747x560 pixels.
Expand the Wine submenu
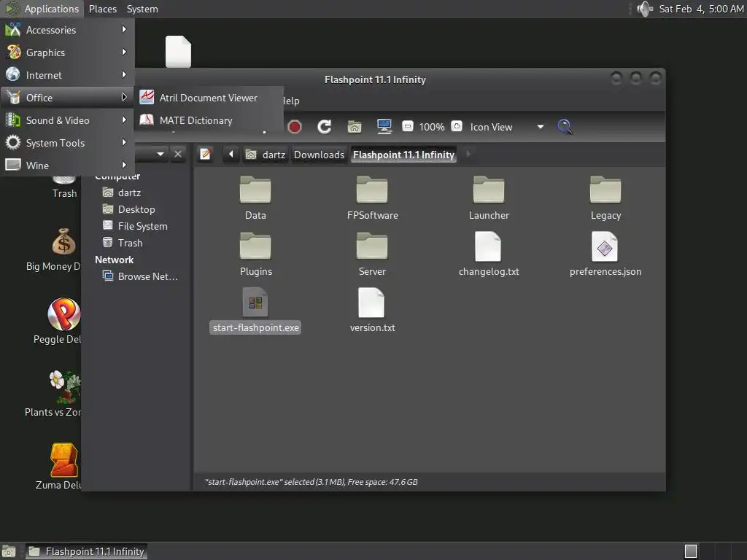point(67,166)
